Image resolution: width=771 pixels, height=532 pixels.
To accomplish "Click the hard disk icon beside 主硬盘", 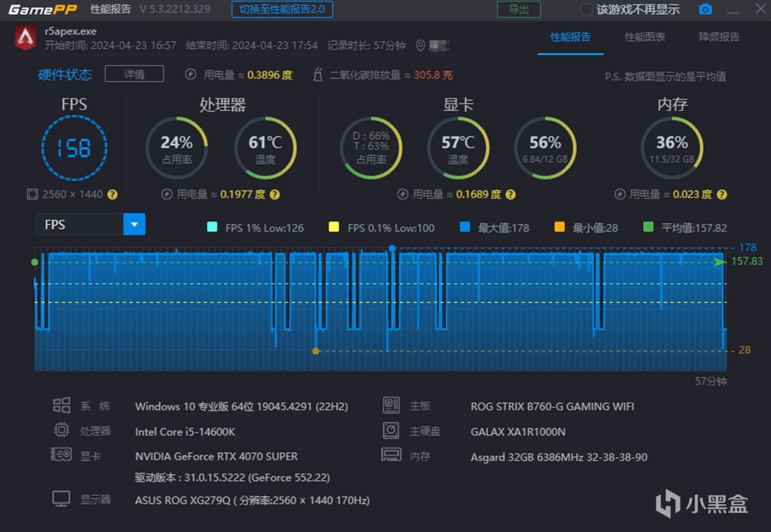I will [392, 431].
